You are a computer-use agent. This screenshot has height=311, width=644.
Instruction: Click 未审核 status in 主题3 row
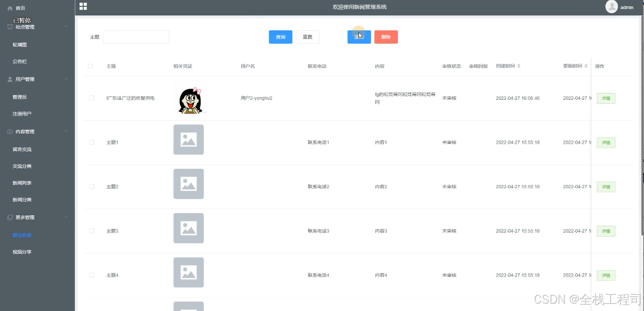449,231
